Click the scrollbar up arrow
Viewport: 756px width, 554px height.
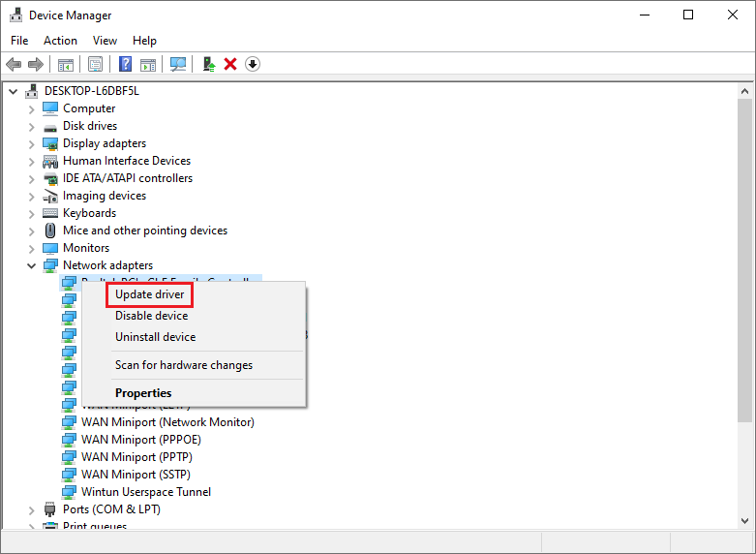coord(745,91)
